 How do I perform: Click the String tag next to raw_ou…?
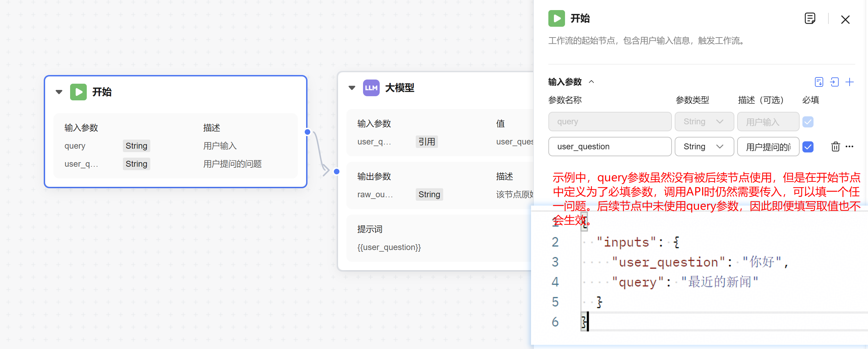coord(429,194)
